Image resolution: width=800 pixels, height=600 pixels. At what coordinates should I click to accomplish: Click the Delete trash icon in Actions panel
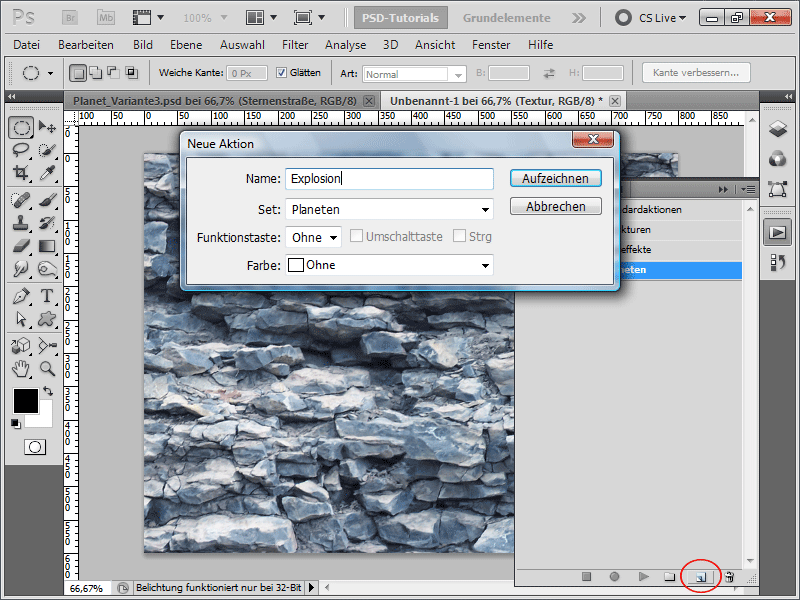tap(730, 577)
